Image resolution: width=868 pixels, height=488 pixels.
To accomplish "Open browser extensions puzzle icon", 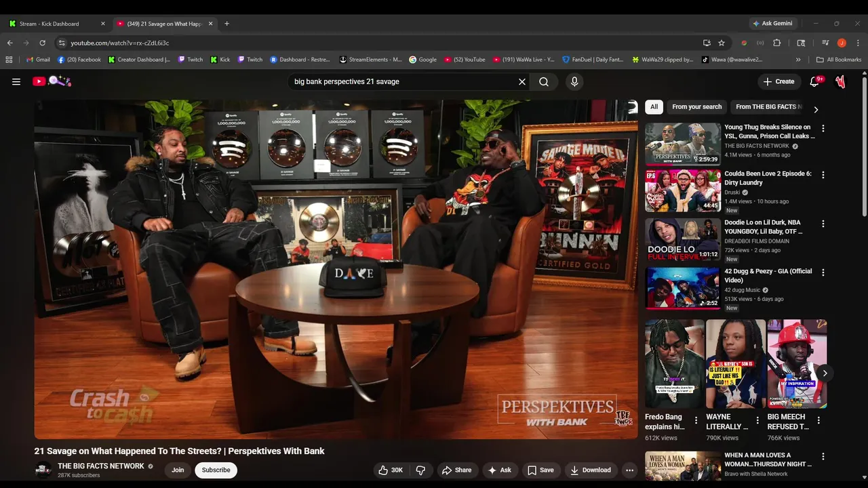I will [x=777, y=43].
